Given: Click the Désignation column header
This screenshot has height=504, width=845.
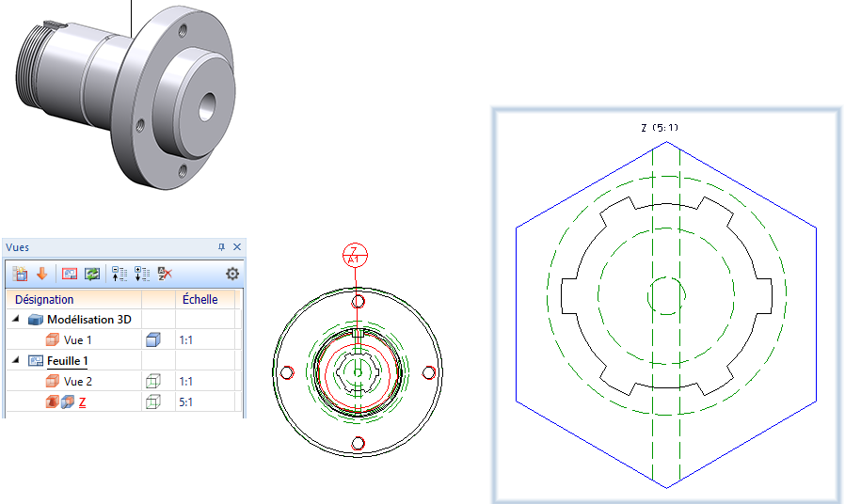Looking at the screenshot, I should point(44,300).
